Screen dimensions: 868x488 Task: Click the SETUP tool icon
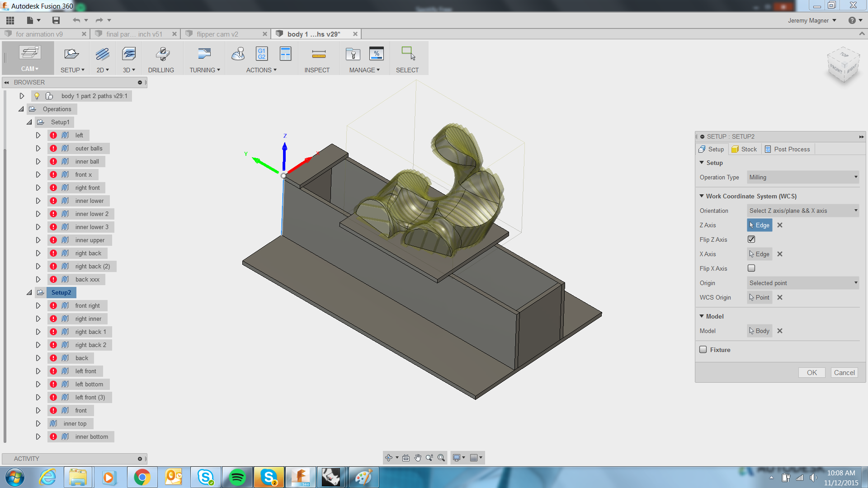click(x=71, y=54)
